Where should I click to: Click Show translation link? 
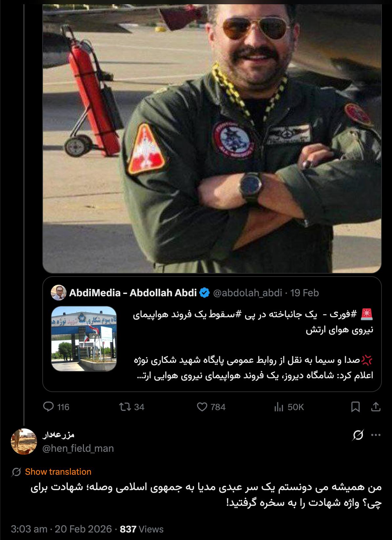pyautogui.click(x=58, y=472)
